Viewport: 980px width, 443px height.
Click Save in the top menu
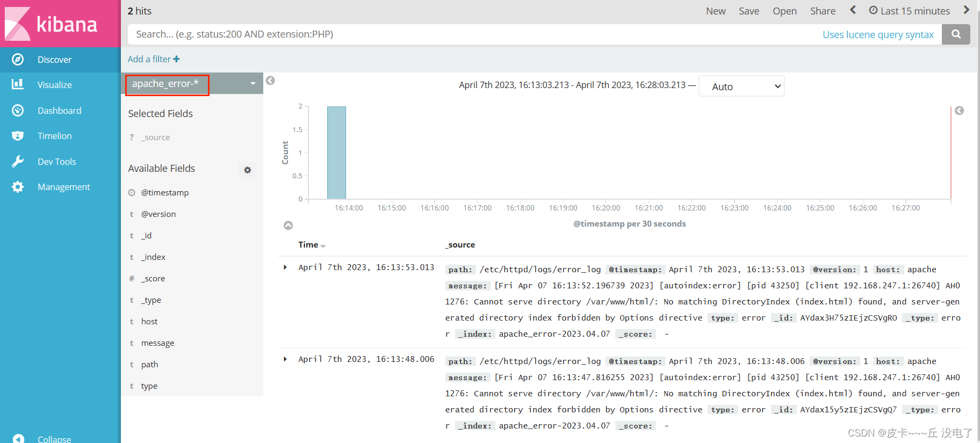tap(749, 11)
